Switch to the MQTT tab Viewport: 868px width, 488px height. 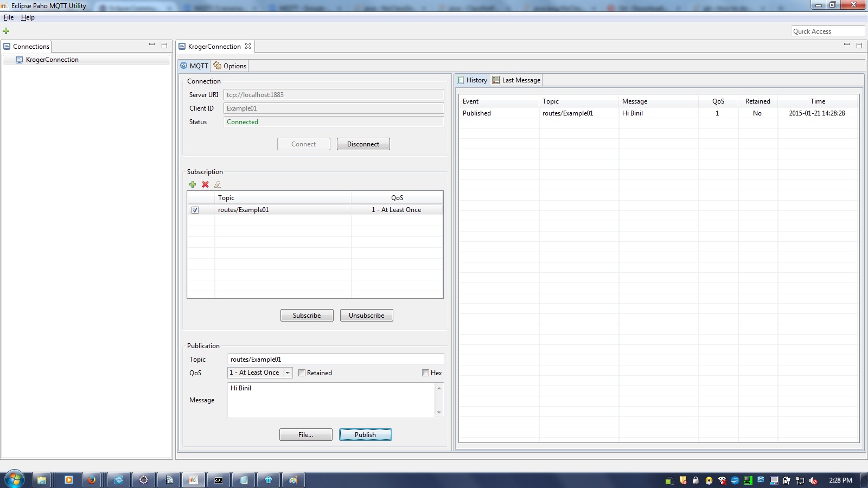click(x=194, y=66)
